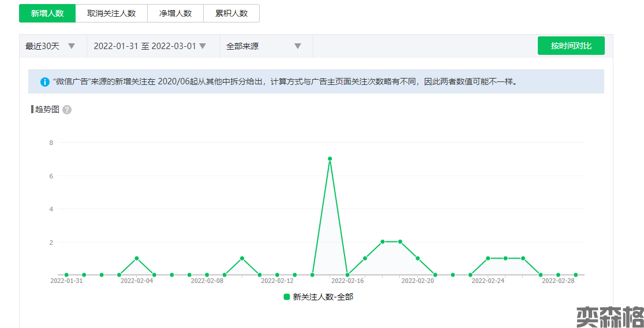Open the 全部来源 source dropdown

(264, 46)
